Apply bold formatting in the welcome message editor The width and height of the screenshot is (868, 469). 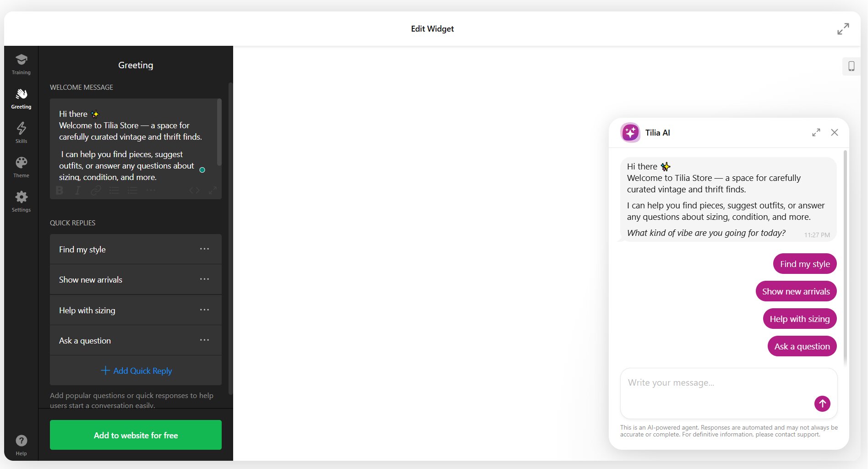pyautogui.click(x=60, y=191)
